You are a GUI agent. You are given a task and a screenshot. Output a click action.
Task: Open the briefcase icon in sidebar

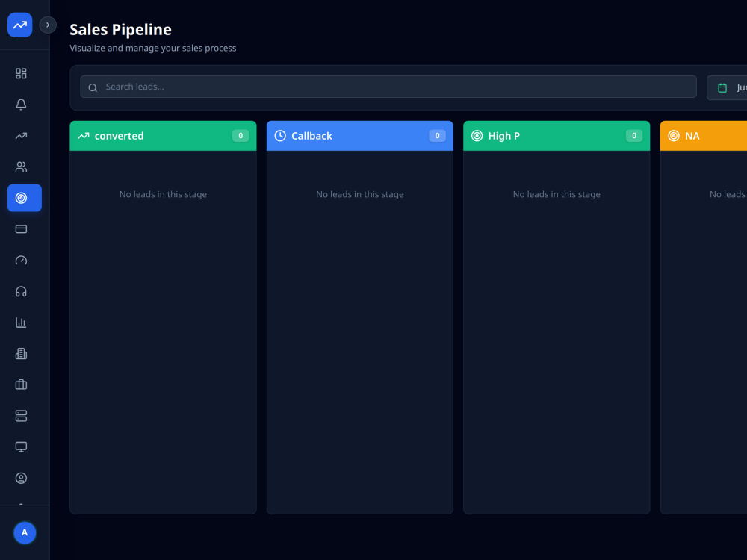coord(21,385)
